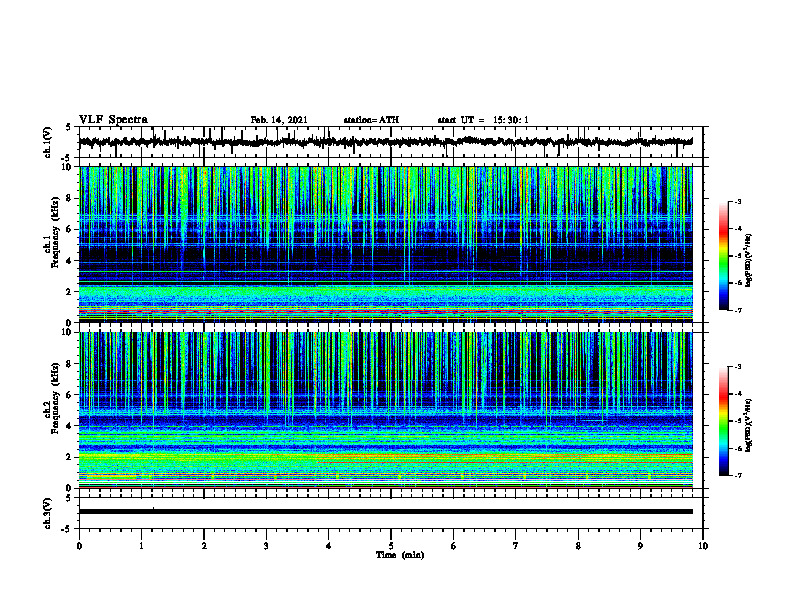Click the ch.1 spectrogram color scale bar
Image resolution: width=792 pixels, height=612 pixels.
point(724,256)
